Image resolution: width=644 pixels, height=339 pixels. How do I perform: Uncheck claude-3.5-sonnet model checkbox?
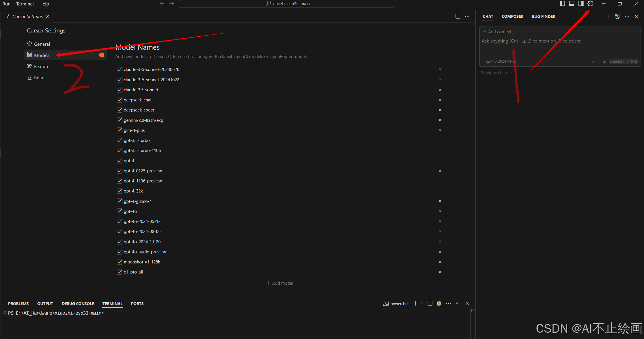[120, 90]
